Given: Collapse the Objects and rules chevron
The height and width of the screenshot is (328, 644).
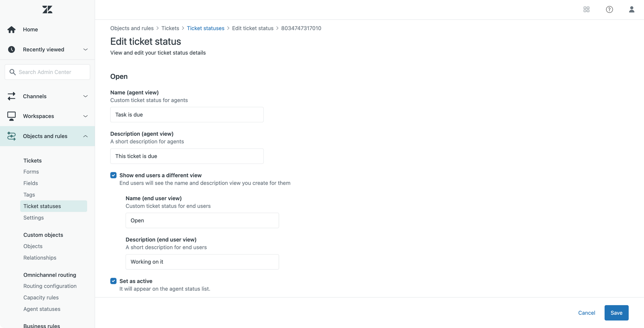Looking at the screenshot, I should coord(85,136).
